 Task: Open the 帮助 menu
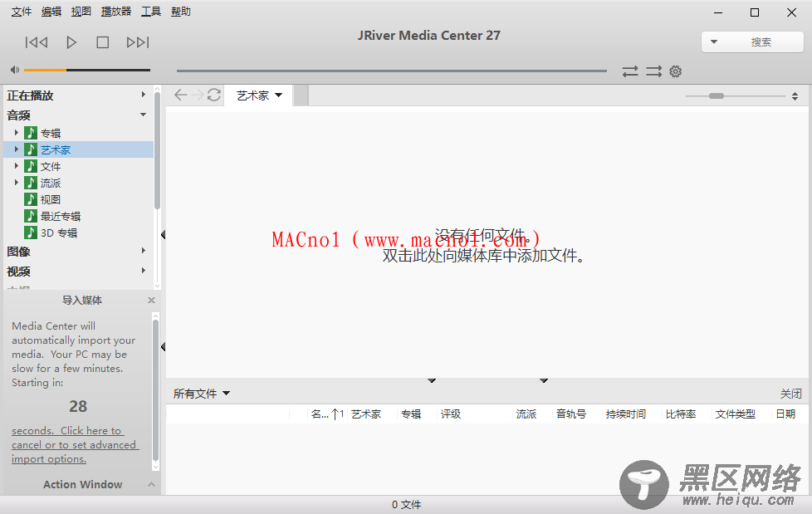point(181,12)
